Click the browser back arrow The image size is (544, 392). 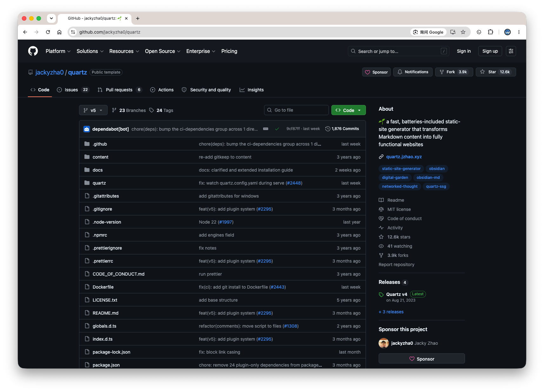click(x=25, y=32)
